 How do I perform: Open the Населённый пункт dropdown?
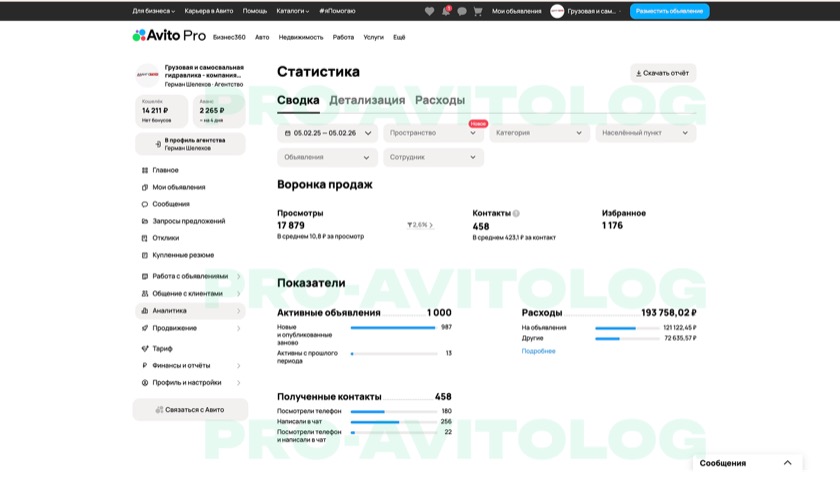tap(646, 133)
